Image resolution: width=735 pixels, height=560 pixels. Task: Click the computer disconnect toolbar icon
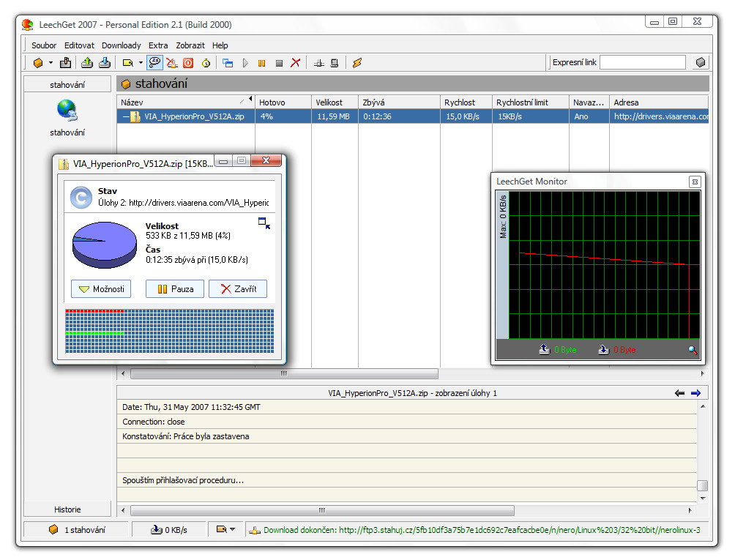pyautogui.click(x=335, y=63)
